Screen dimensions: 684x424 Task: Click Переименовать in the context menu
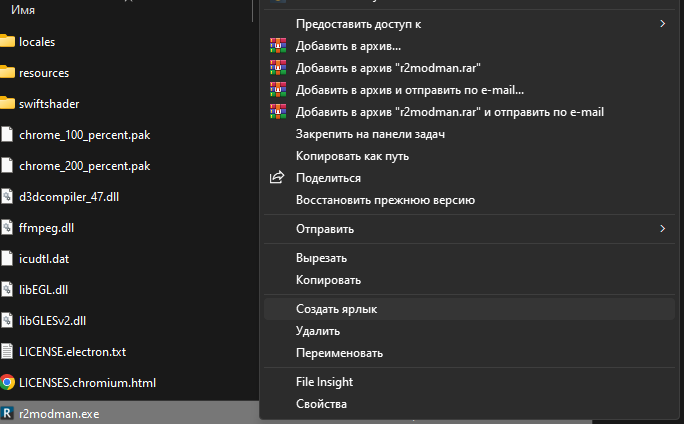(339, 353)
